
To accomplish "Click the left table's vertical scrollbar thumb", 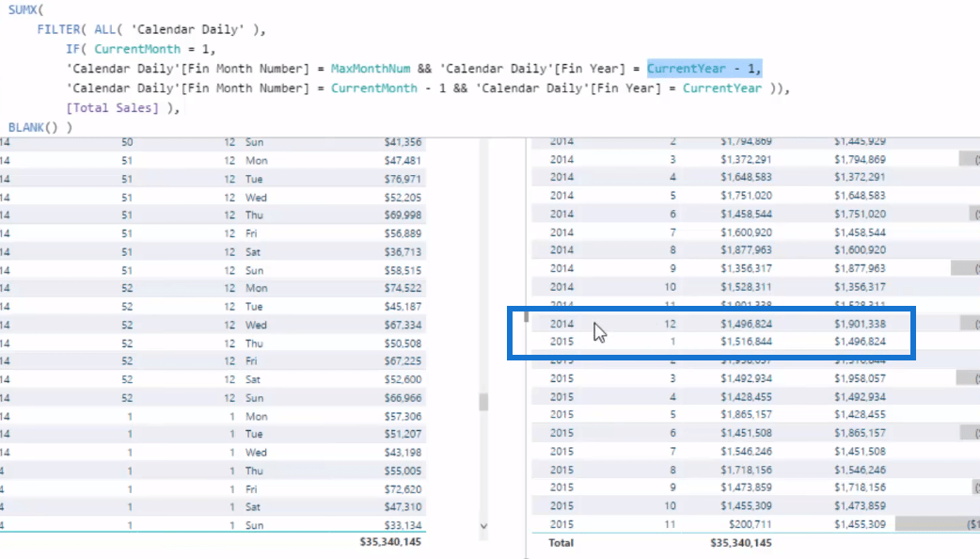I will coord(483,402).
